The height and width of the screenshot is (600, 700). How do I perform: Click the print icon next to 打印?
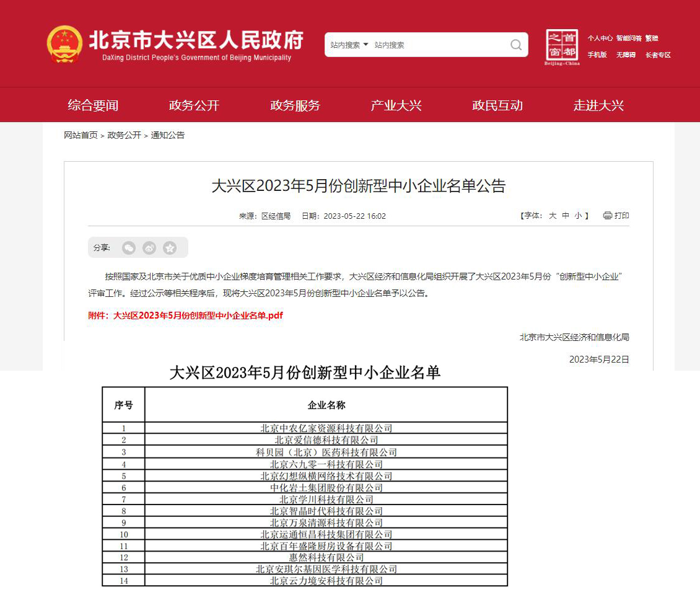coord(607,216)
